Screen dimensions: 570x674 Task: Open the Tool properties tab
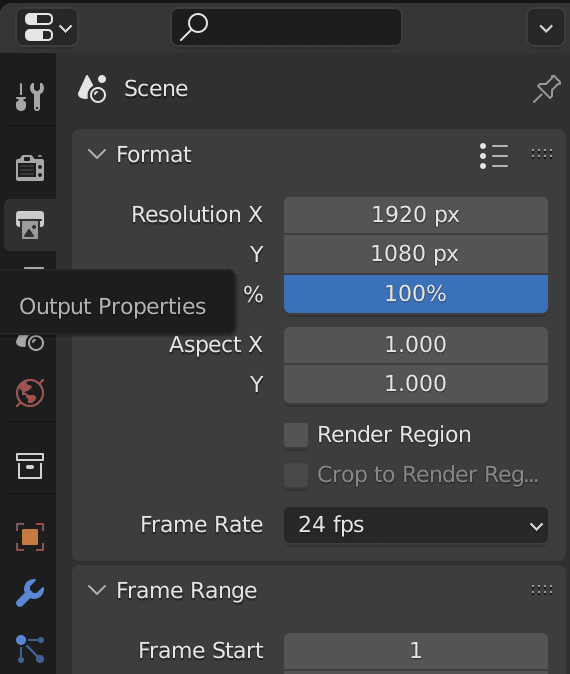click(x=30, y=97)
